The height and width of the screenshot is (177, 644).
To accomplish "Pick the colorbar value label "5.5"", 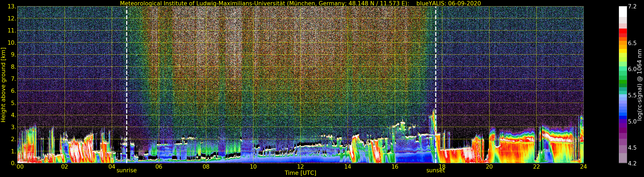I will click(x=632, y=95).
